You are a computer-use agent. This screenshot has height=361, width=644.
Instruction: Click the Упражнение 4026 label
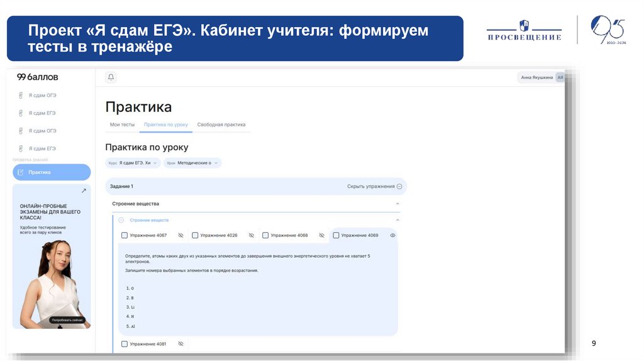[x=219, y=235]
